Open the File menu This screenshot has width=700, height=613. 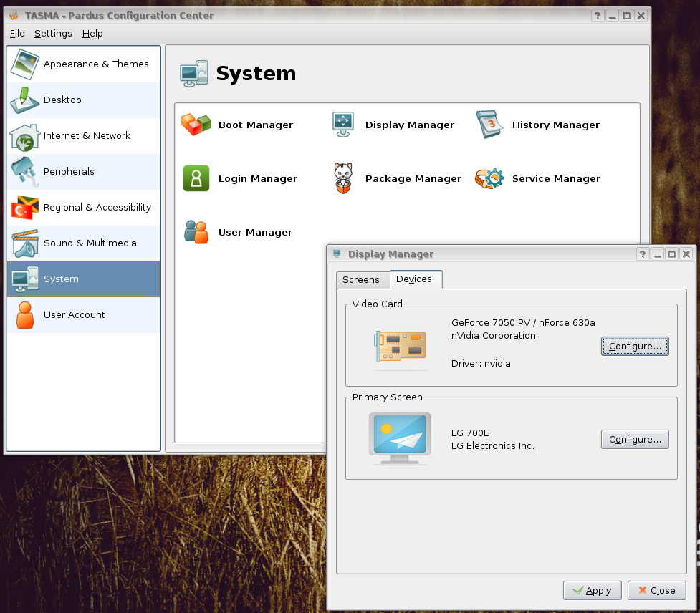17,34
